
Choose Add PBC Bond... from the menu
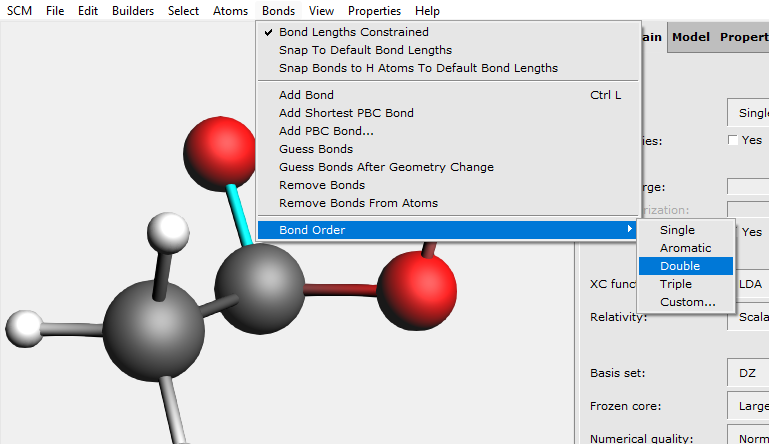click(x=326, y=131)
